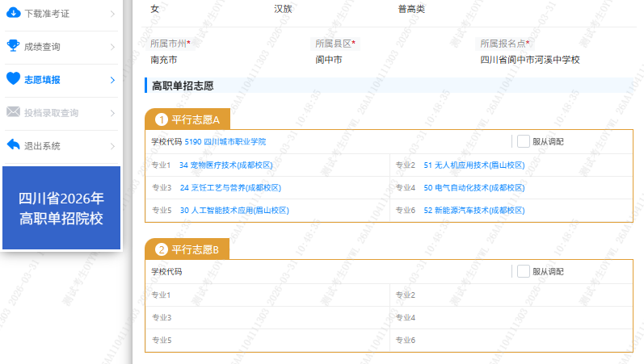Choose 退出系统 to log out
This screenshot has height=364, width=644.
click(61, 146)
